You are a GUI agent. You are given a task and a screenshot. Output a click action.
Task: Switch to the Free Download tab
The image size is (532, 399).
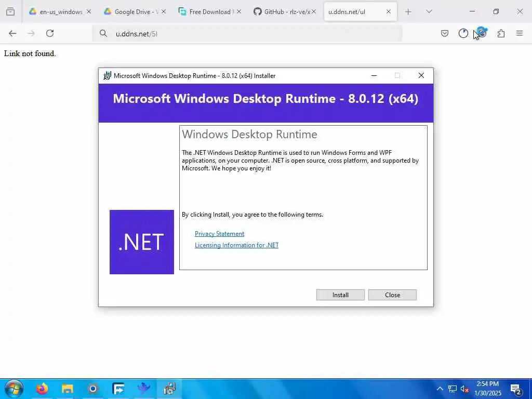click(x=206, y=11)
